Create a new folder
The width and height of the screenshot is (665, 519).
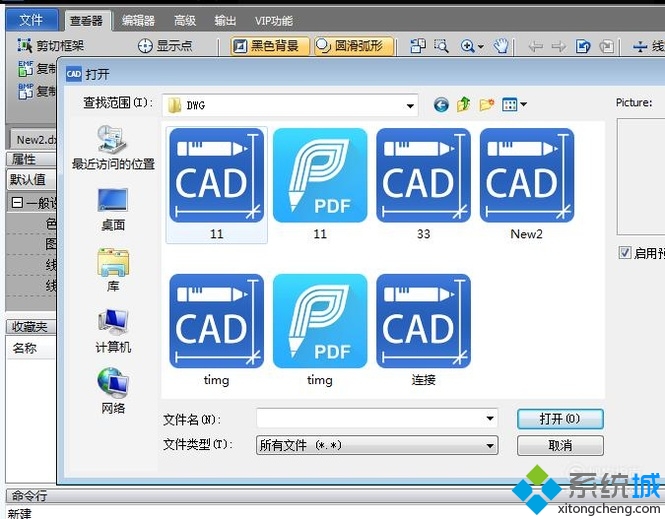[x=486, y=104]
